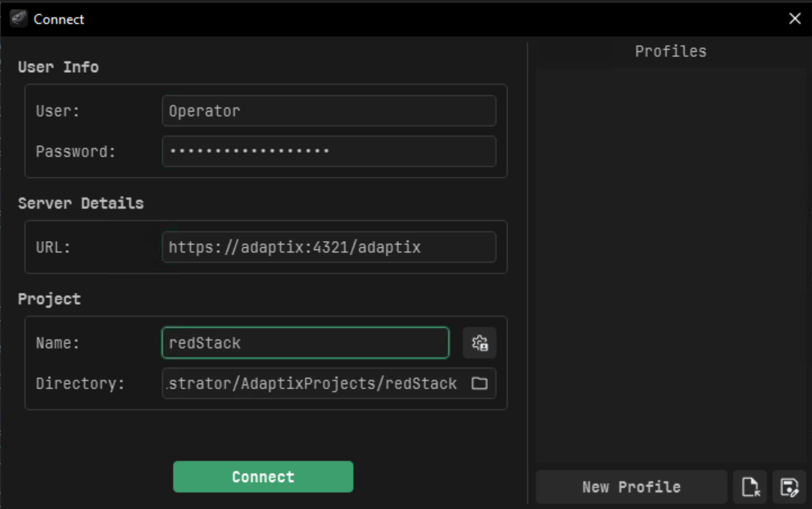Click the green Connect button
Viewport: 812px width, 509px height.
(x=263, y=477)
